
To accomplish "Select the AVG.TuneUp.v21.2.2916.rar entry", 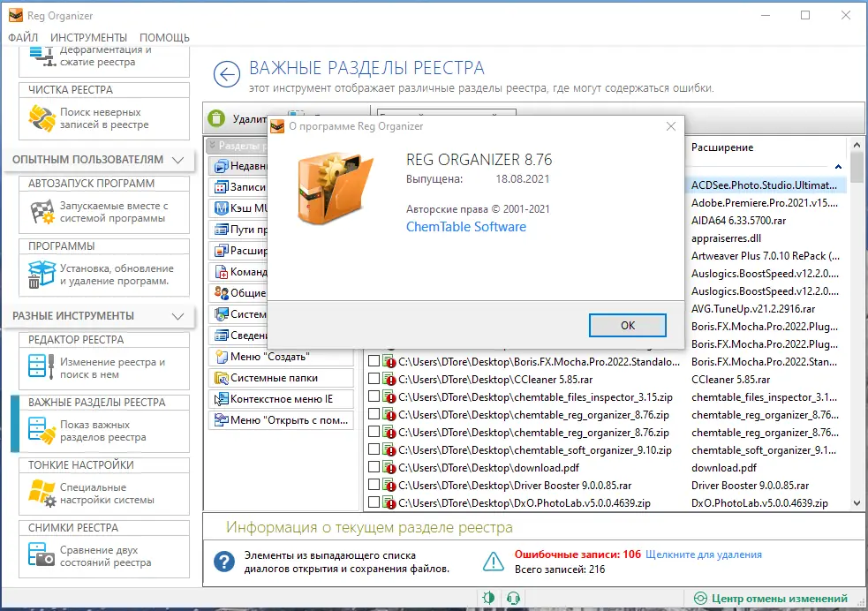I will (x=753, y=309).
